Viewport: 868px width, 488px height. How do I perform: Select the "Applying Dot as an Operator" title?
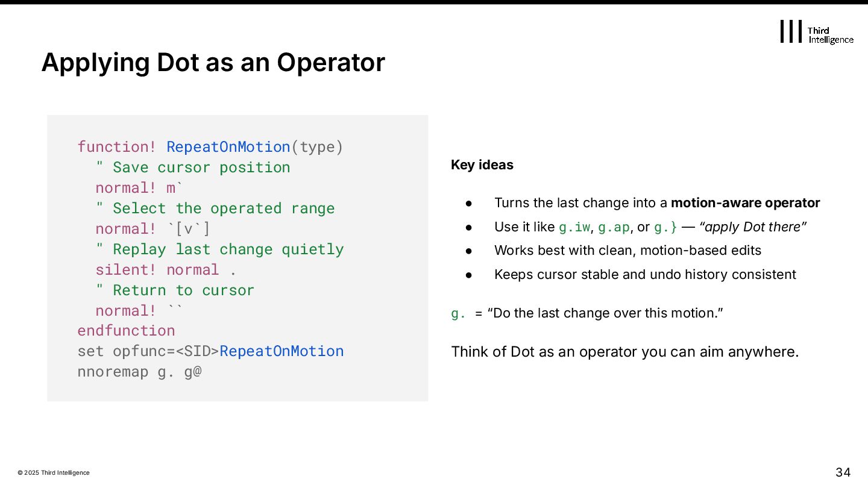point(213,63)
